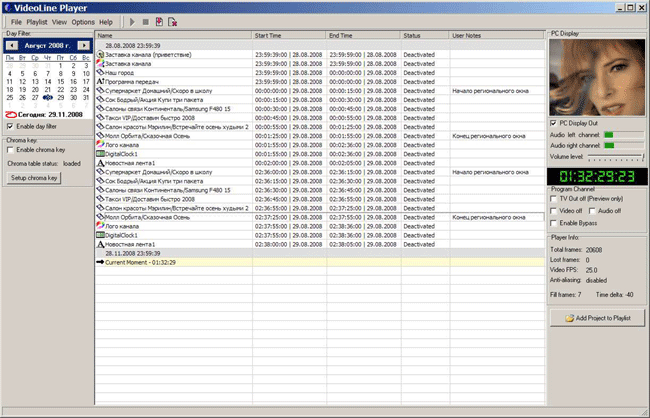
Task: Sort by the End Time column header
Action: (363, 36)
